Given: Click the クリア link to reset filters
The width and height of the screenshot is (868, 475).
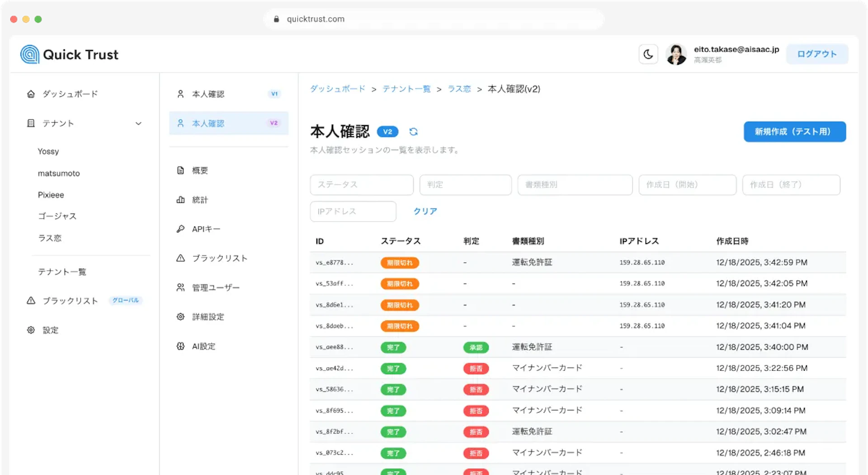Looking at the screenshot, I should click(425, 211).
